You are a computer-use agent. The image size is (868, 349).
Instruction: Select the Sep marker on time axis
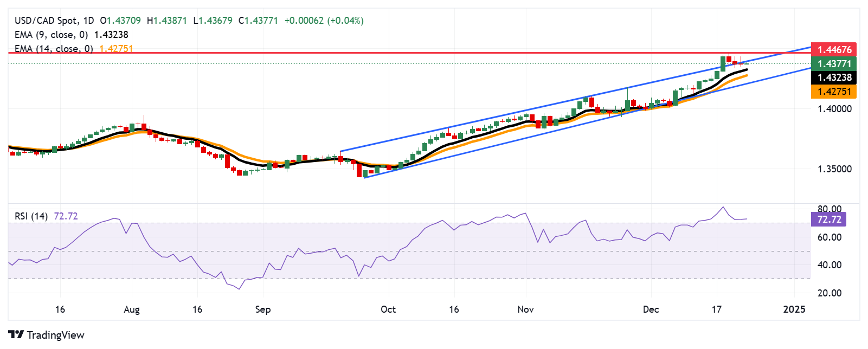263,309
